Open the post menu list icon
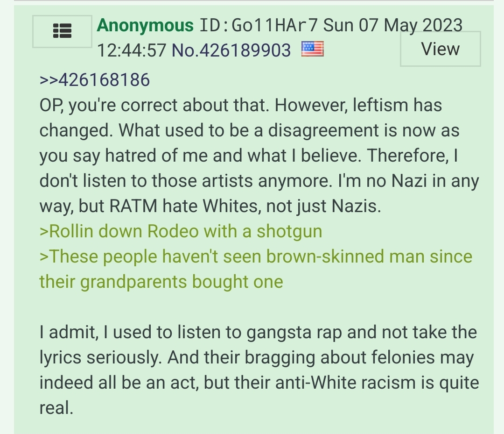 [62, 31]
